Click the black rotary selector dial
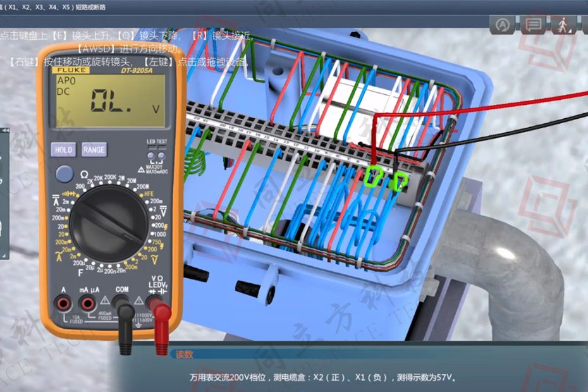Viewport: 588px width, 392px height. click(109, 224)
